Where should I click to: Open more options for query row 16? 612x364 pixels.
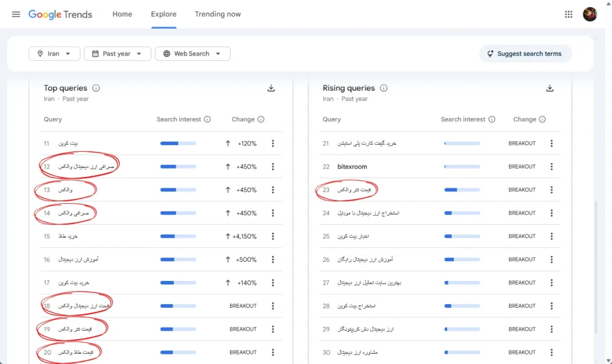pyautogui.click(x=273, y=259)
